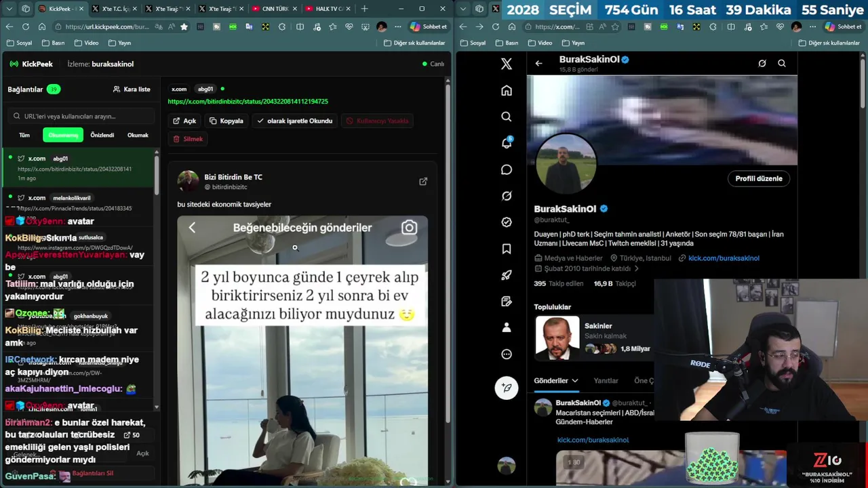Viewport: 868px width, 488px height.
Task: Reload the KickPeek browser page
Action: (26, 26)
